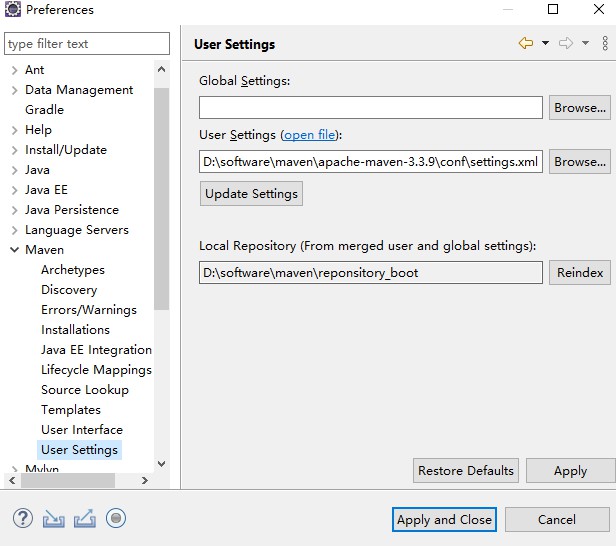Select Discovery under Maven

pos(69,290)
